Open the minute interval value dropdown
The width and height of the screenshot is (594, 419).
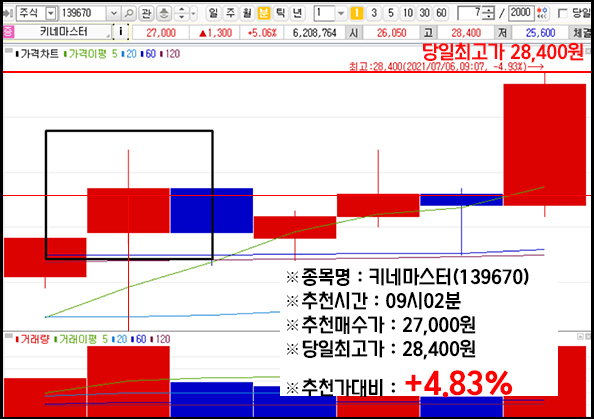tap(341, 14)
